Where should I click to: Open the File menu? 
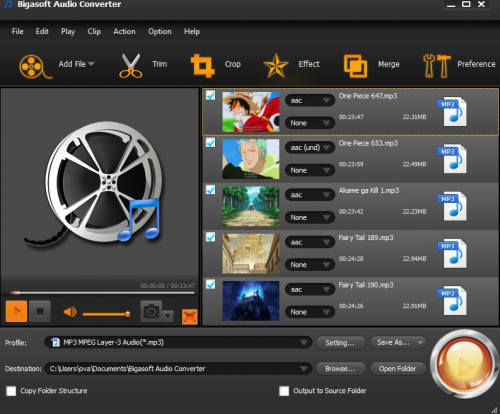17,32
